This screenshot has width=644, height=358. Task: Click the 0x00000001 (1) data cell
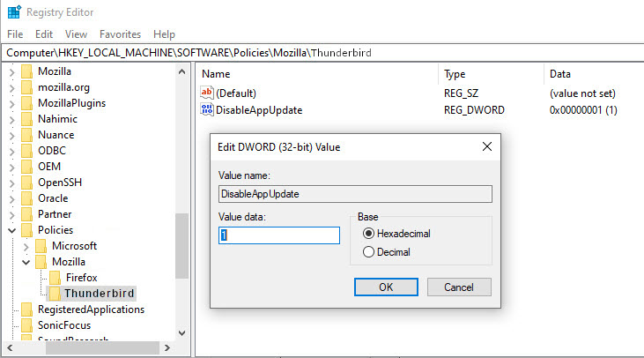coord(583,110)
